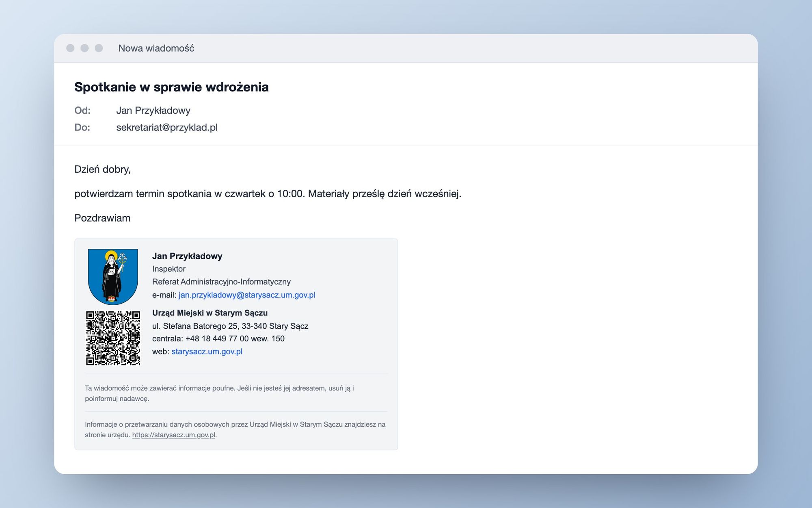Screen dimensions: 812x508
Task: Follow the https://starysacz.um.gov.pl privacy link
Action: coord(174,435)
